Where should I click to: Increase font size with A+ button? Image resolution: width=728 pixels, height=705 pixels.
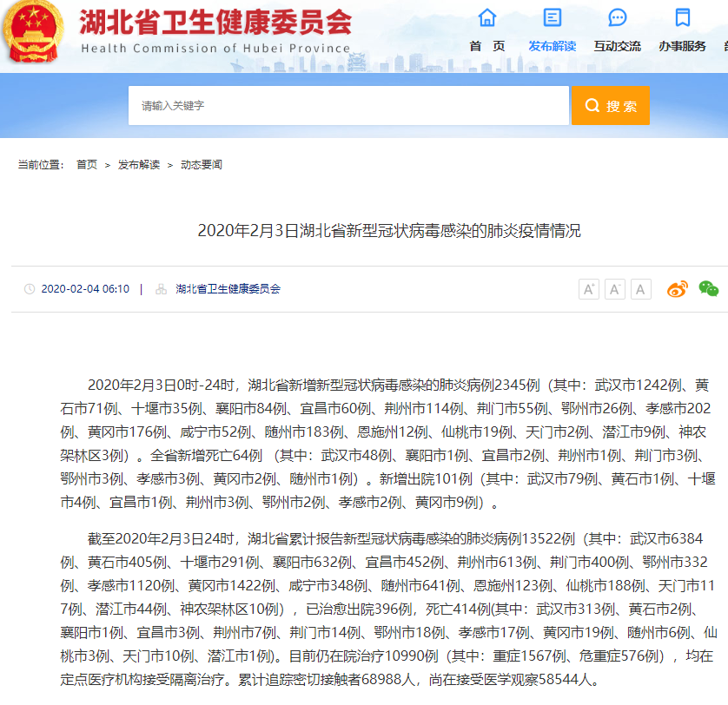(589, 289)
